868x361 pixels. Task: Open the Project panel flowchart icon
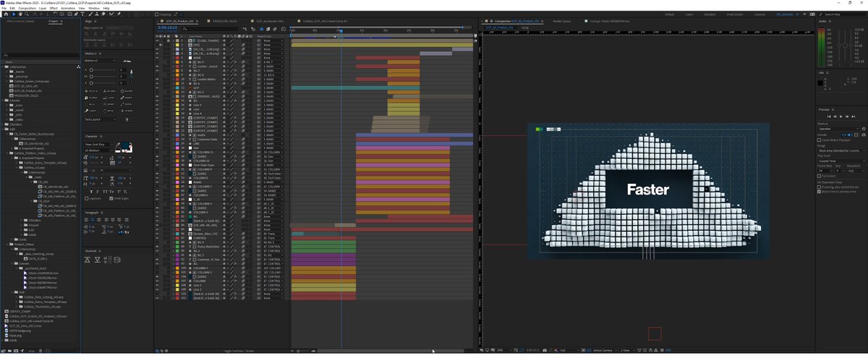(x=78, y=67)
